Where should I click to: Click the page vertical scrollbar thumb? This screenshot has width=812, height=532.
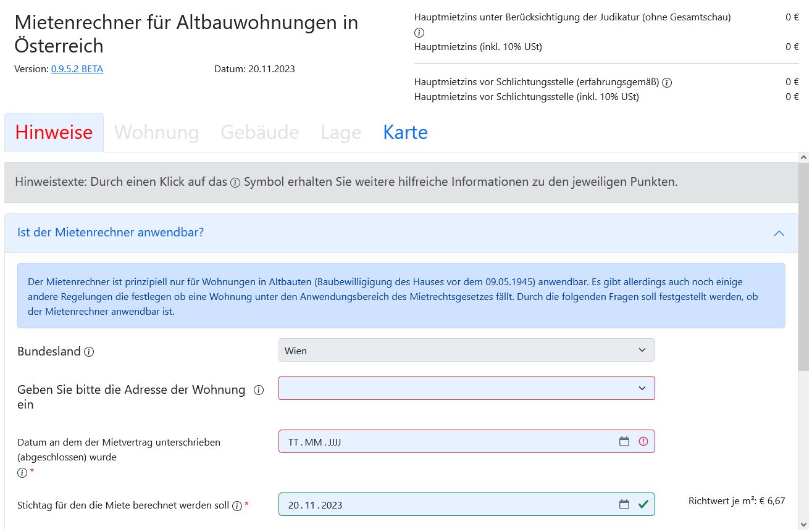tap(803, 267)
